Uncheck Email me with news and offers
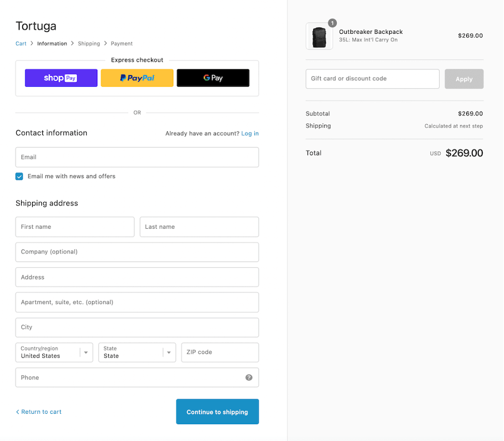 [x=19, y=176]
